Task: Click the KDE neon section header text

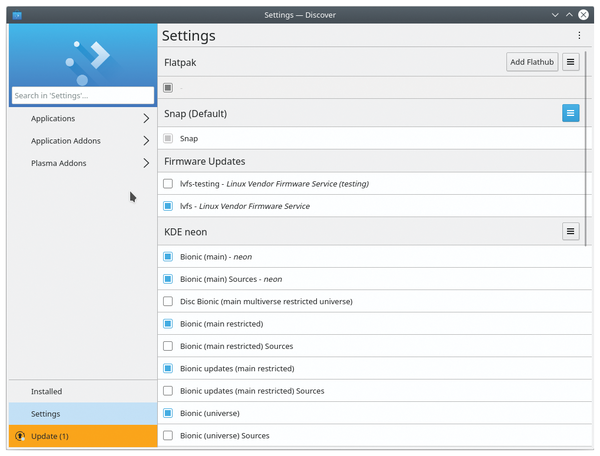Action: pyautogui.click(x=186, y=232)
